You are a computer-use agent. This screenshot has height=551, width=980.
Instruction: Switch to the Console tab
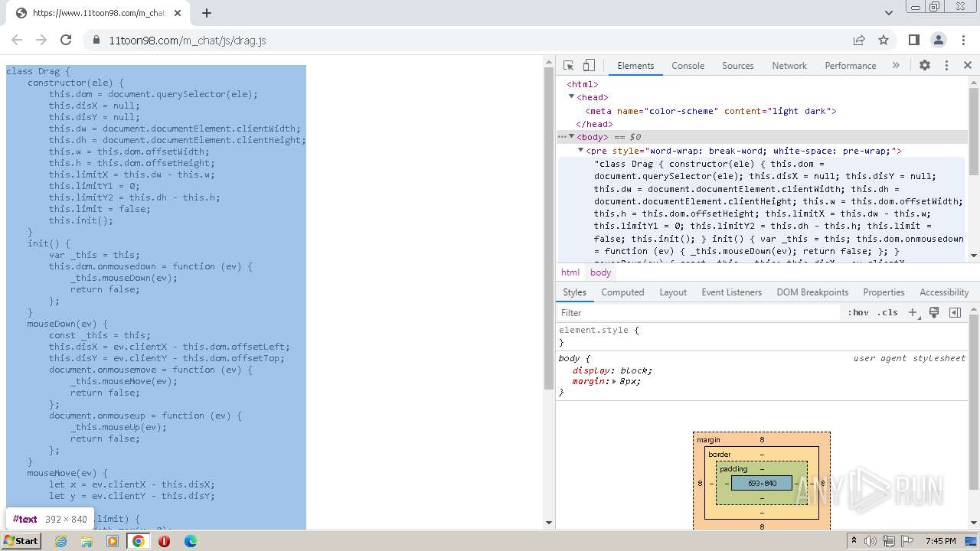coord(688,66)
